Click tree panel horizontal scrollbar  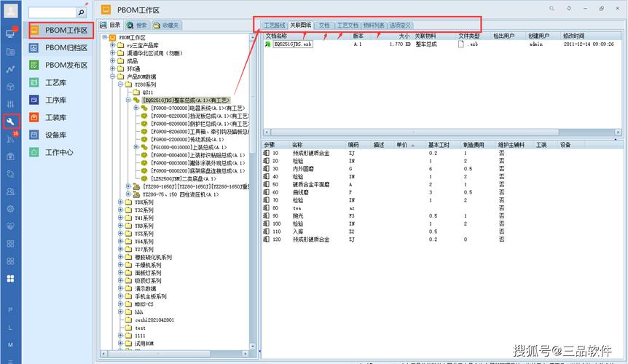coord(160,354)
